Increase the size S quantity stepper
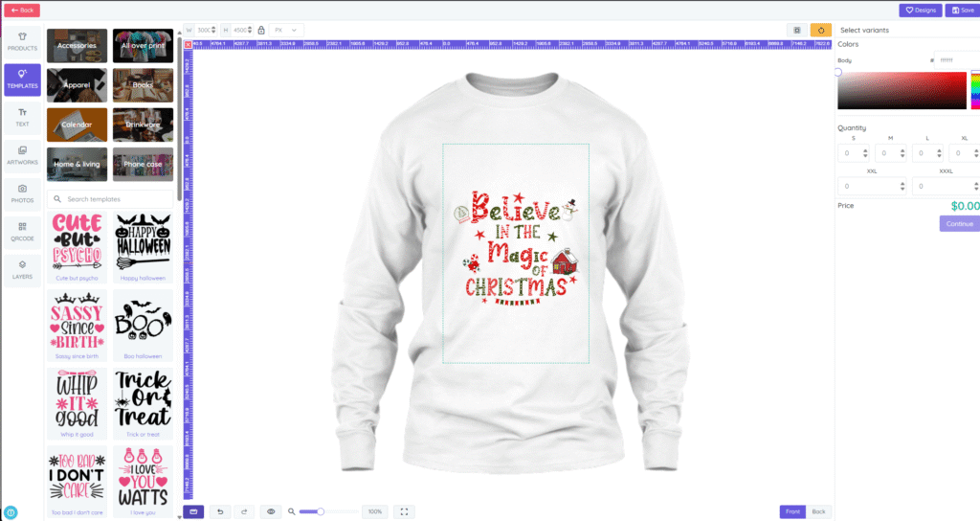This screenshot has width=980, height=521. (865, 149)
